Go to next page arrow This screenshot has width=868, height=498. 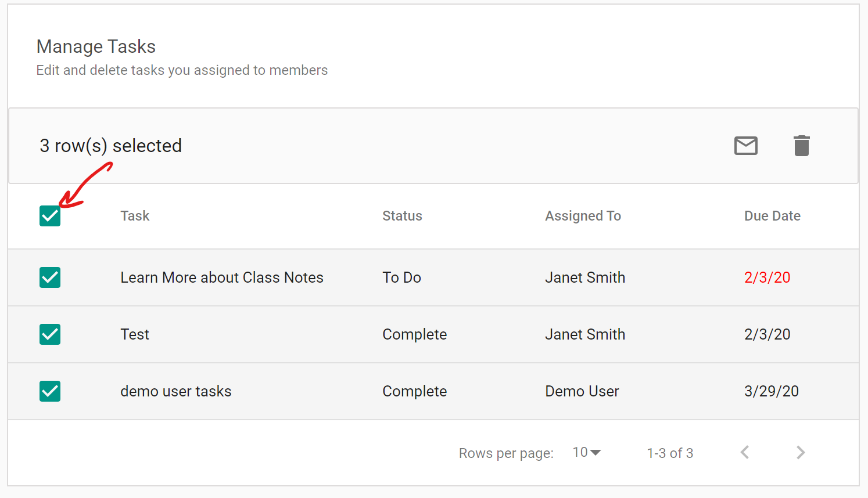(x=801, y=452)
